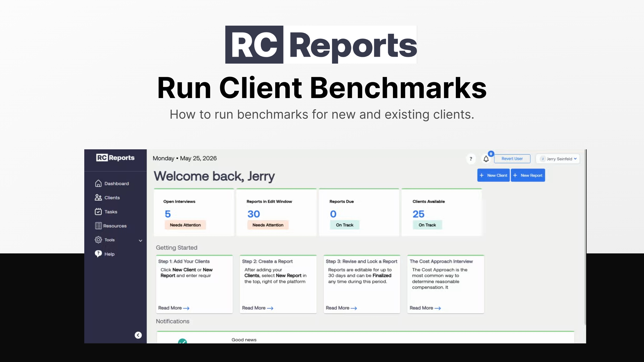This screenshot has height=362, width=644.
Task: Click the New Client button
Action: coord(494,175)
